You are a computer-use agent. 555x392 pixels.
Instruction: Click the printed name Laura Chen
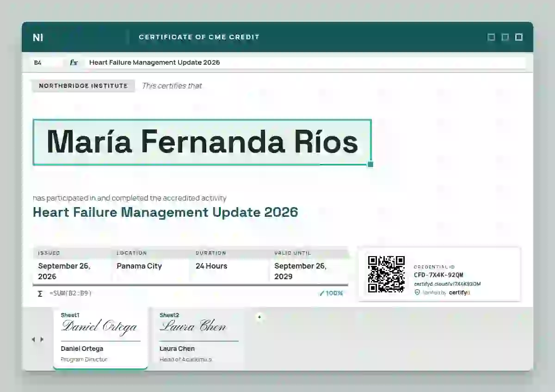[x=177, y=349]
